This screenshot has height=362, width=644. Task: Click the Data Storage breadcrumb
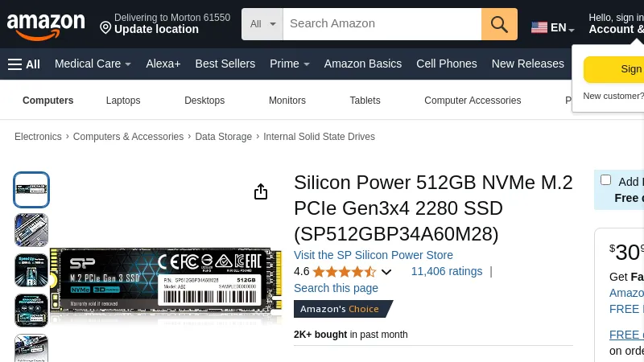(x=223, y=137)
